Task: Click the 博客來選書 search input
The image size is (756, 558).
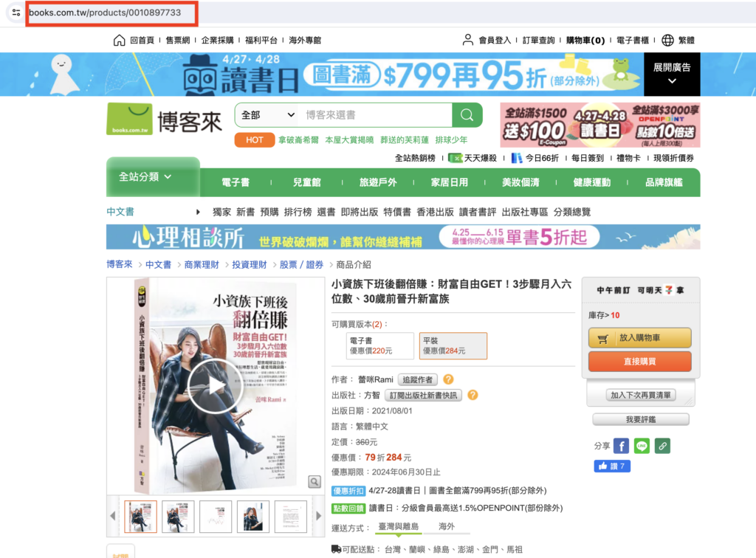Action: coord(375,114)
